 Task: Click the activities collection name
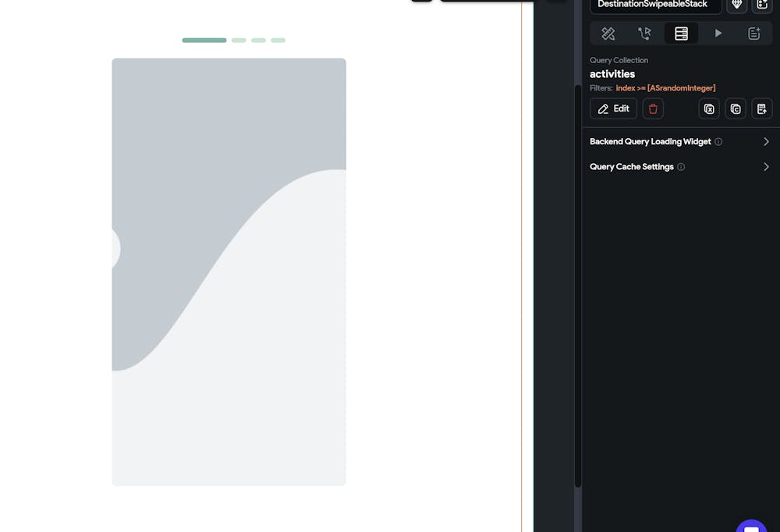point(612,74)
